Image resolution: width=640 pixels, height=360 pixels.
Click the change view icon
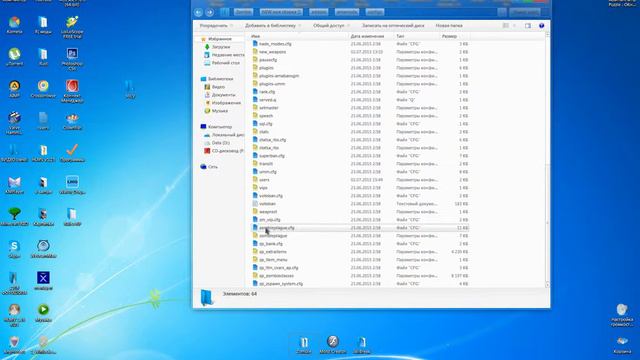pos(506,26)
